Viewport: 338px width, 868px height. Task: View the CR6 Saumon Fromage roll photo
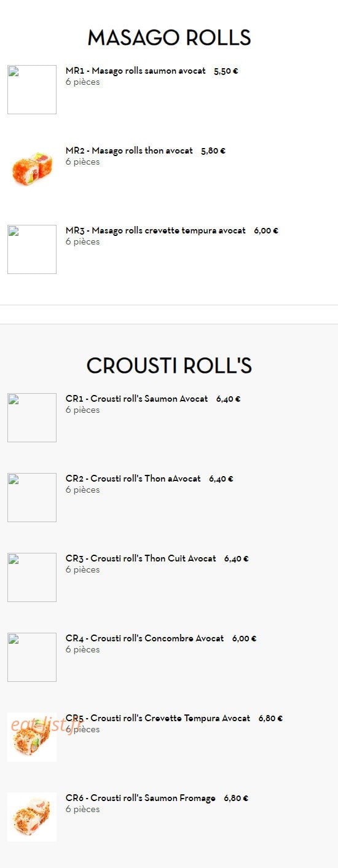click(x=32, y=817)
